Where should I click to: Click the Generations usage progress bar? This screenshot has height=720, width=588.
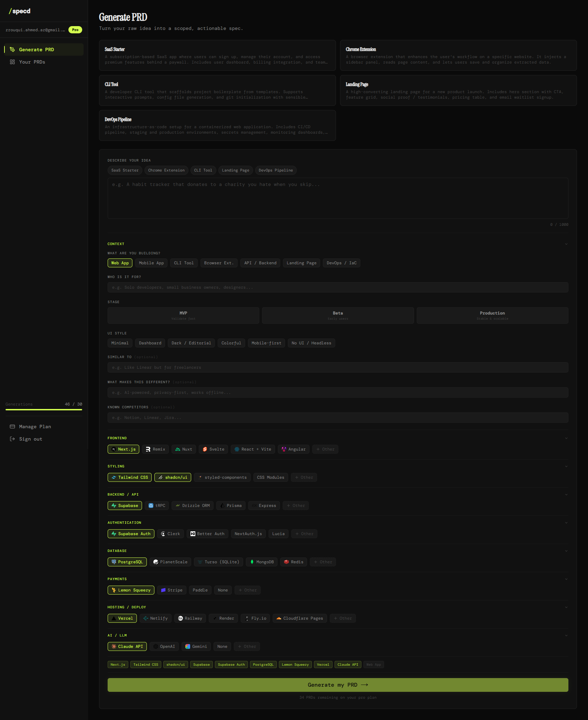[x=44, y=410]
